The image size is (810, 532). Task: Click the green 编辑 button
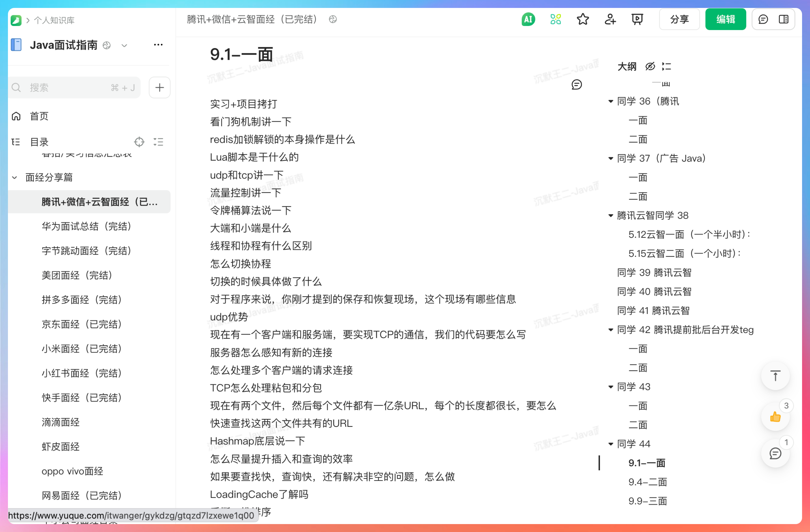point(725,19)
